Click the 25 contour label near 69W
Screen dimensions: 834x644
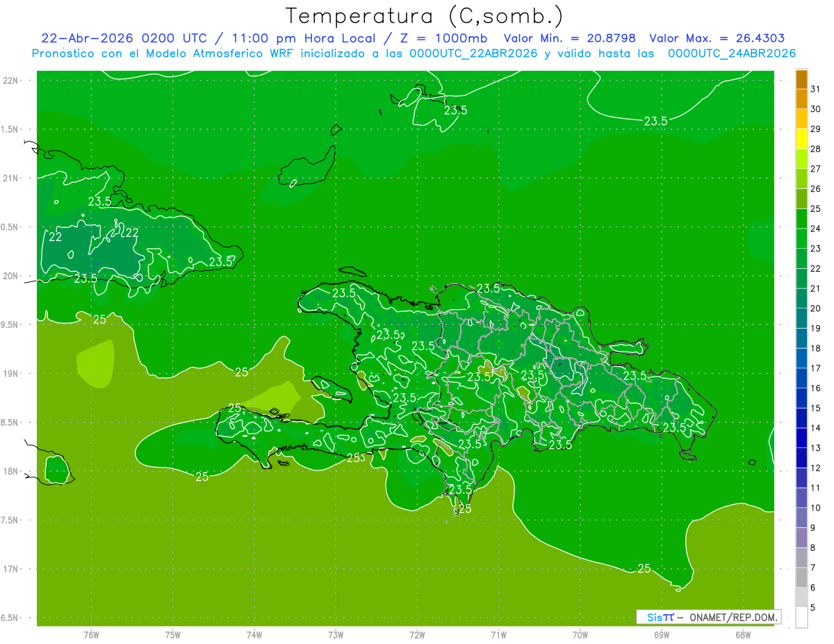point(644,568)
